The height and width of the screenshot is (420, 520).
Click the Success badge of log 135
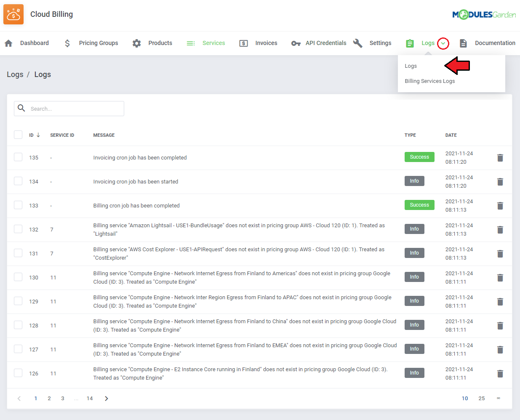419,157
